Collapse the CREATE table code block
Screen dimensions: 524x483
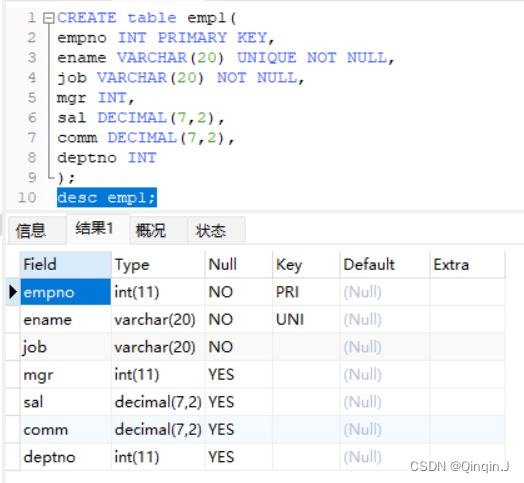(49, 18)
